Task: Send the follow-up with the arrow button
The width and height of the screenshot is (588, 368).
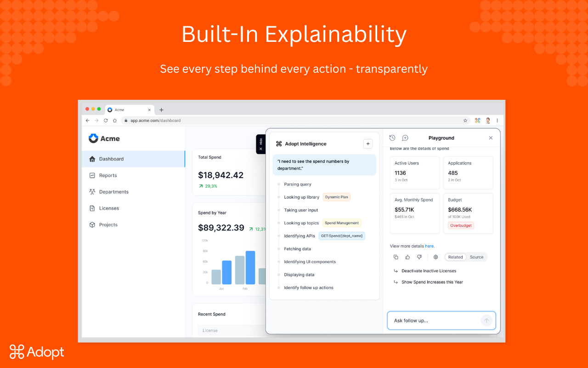Action: click(x=486, y=321)
